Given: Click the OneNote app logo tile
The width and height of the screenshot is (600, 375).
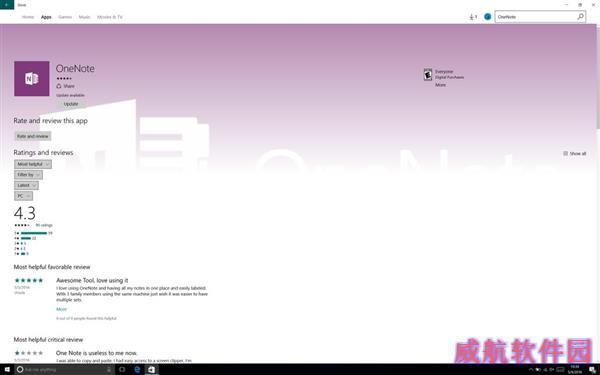Looking at the screenshot, I should click(32, 78).
